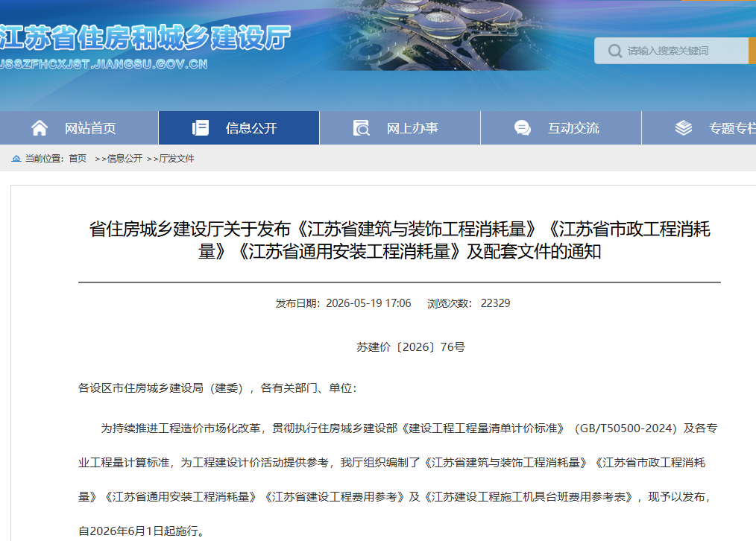Click the view count 22329
The height and width of the screenshot is (541, 756).
[x=495, y=303]
